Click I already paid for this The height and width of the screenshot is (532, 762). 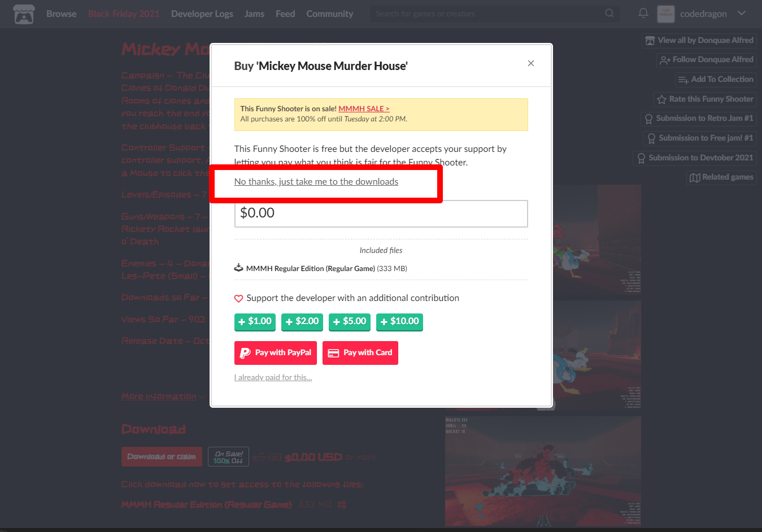click(273, 377)
